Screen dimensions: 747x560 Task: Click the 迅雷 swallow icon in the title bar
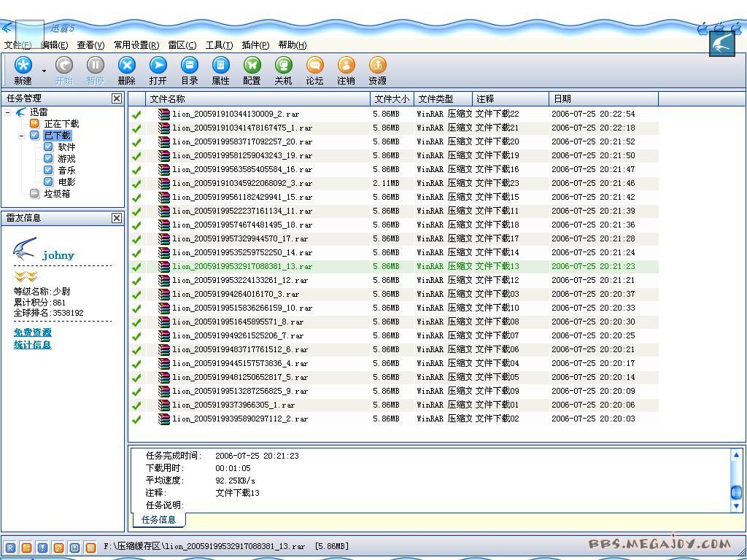pos(7,27)
